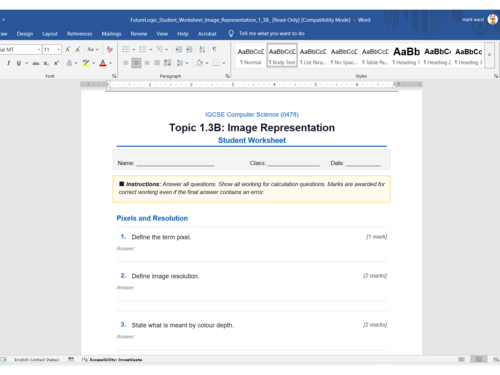500x375 pixels.
Task: Shrink font size button
Action: [x=78, y=50]
